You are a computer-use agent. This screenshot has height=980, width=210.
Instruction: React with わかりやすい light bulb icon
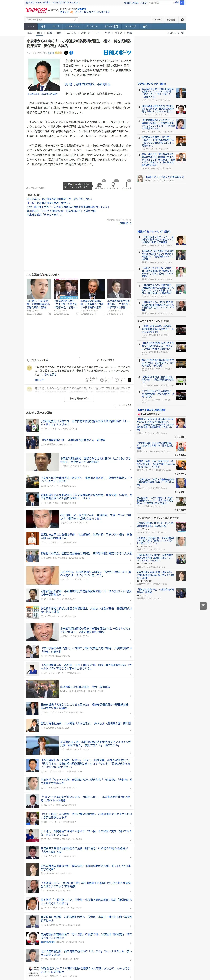click(x=113, y=185)
